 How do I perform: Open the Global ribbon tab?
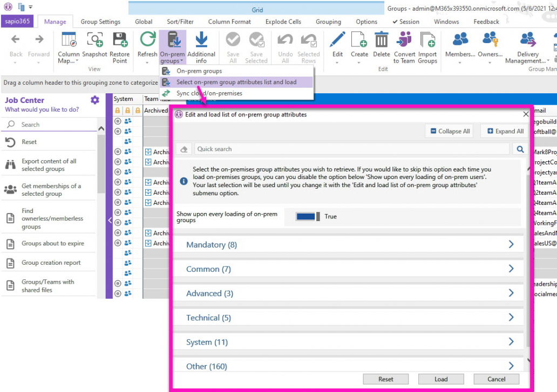pyautogui.click(x=144, y=22)
